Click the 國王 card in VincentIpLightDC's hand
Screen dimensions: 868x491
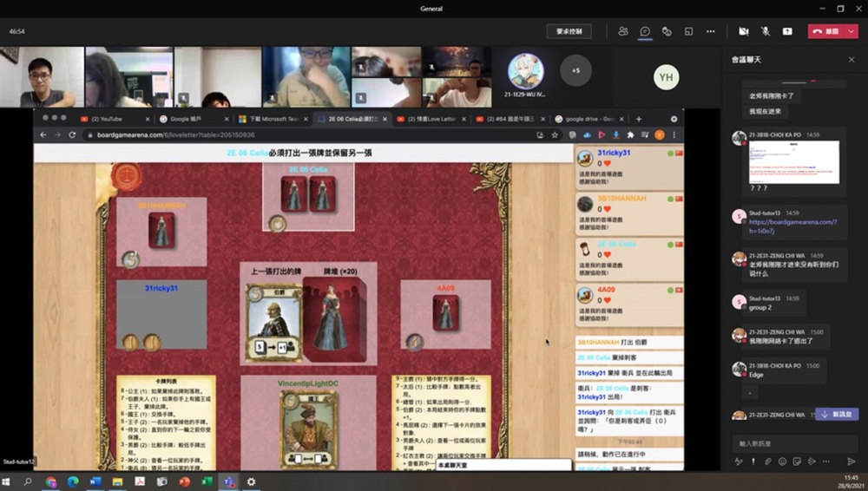tap(308, 429)
